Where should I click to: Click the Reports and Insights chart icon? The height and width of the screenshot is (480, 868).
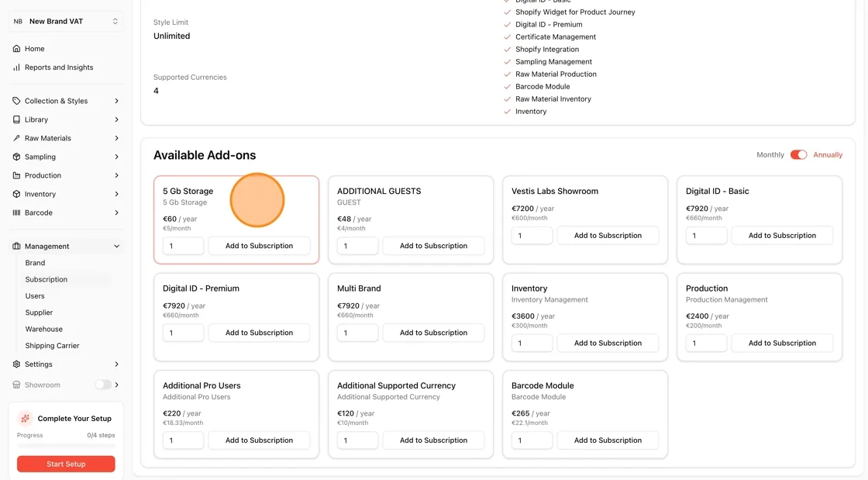[16, 67]
